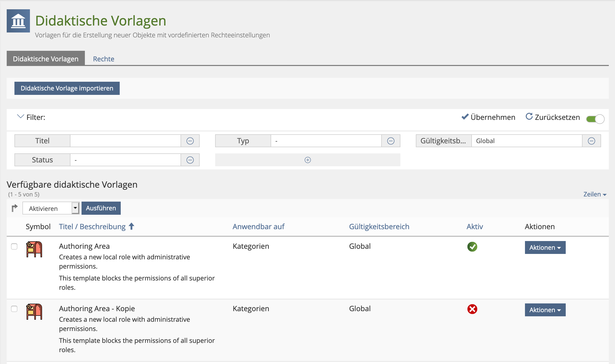This screenshot has height=364, width=615.
Task: Open the Aktivieren bulk action dropdown
Action: [51, 208]
